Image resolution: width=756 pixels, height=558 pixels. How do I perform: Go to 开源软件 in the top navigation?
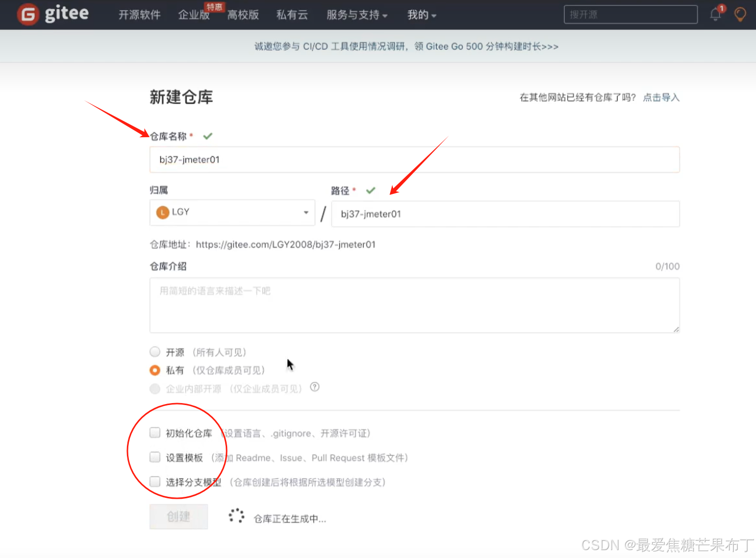point(139,15)
